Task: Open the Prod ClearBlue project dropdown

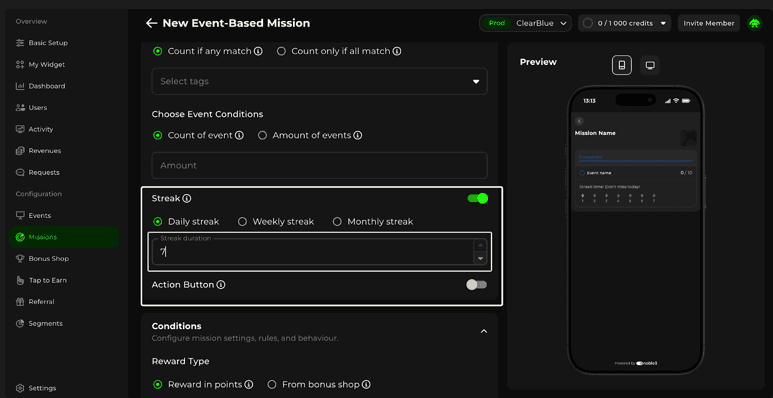Action: (526, 23)
